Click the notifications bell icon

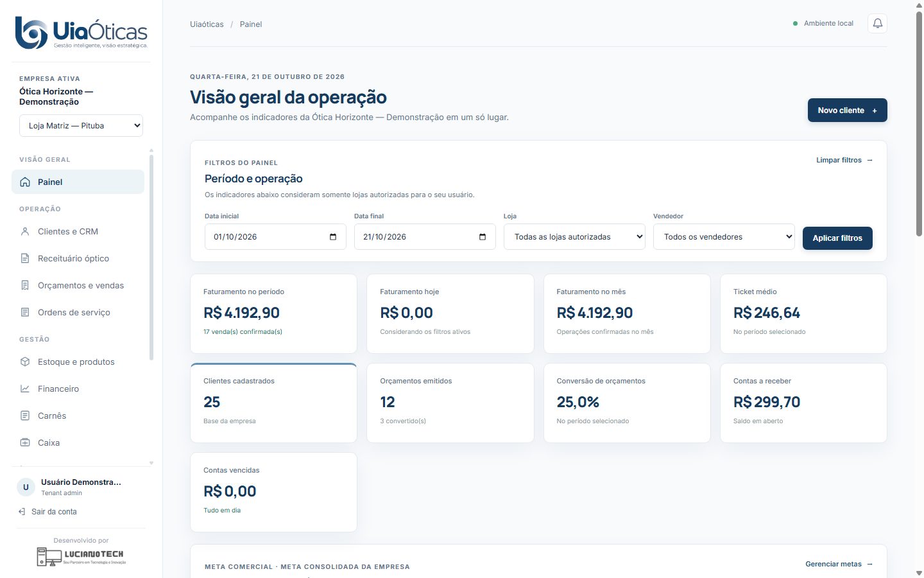[x=877, y=24]
